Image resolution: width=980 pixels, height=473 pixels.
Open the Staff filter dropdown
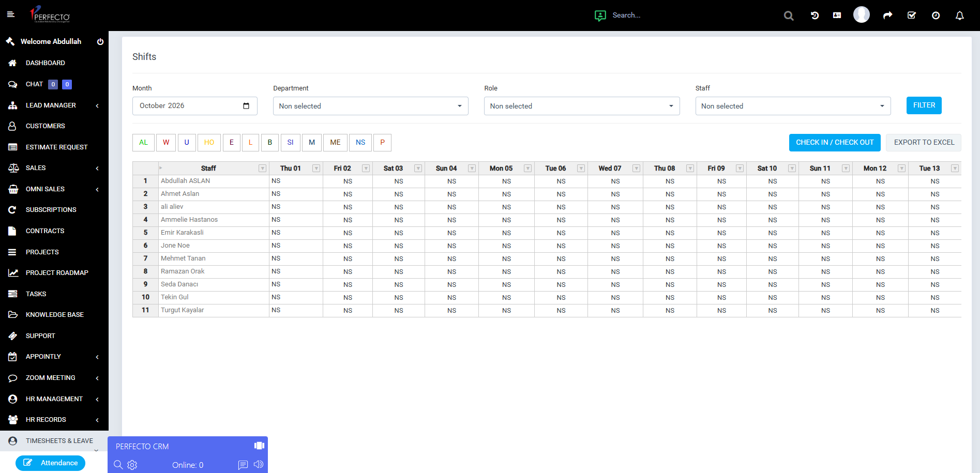(x=793, y=106)
